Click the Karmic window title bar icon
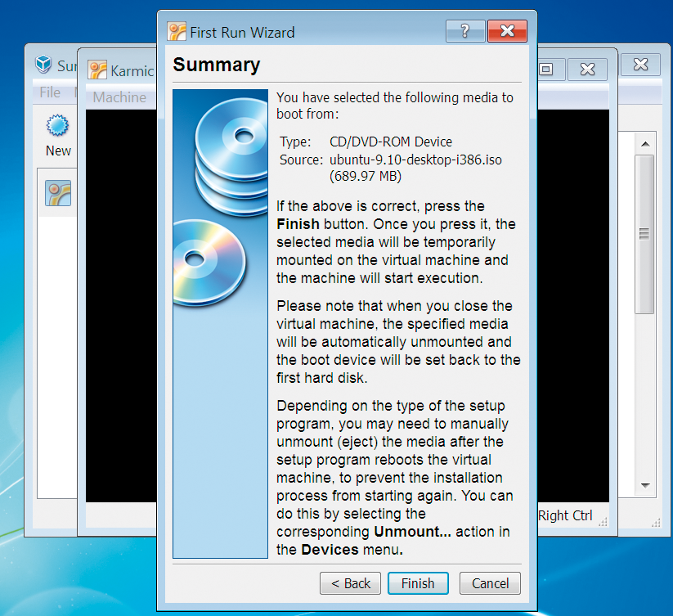The width and height of the screenshot is (673, 616). coord(97,70)
